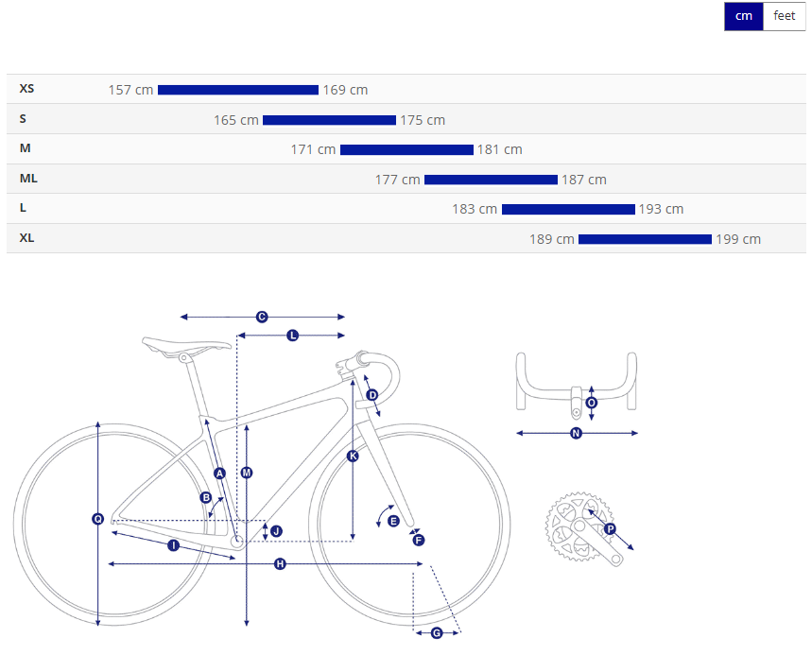Click the O stem length marker
The image size is (812, 655).
[592, 402]
